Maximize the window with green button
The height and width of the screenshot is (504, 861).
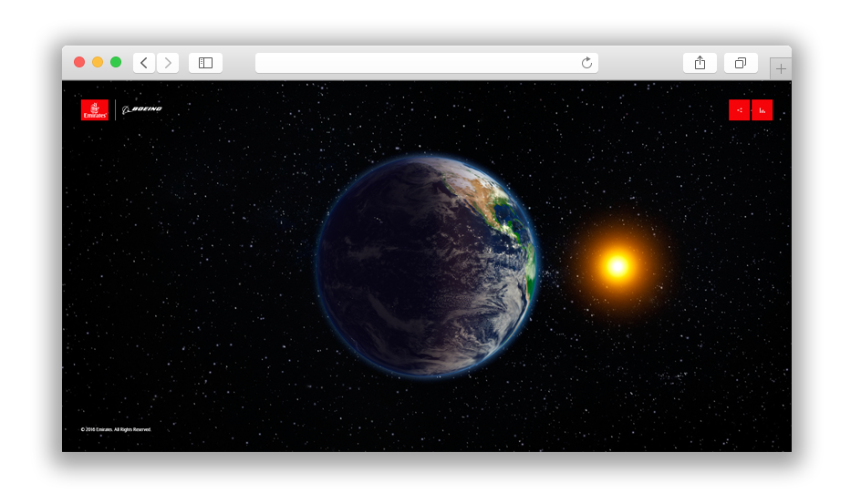coord(116,62)
